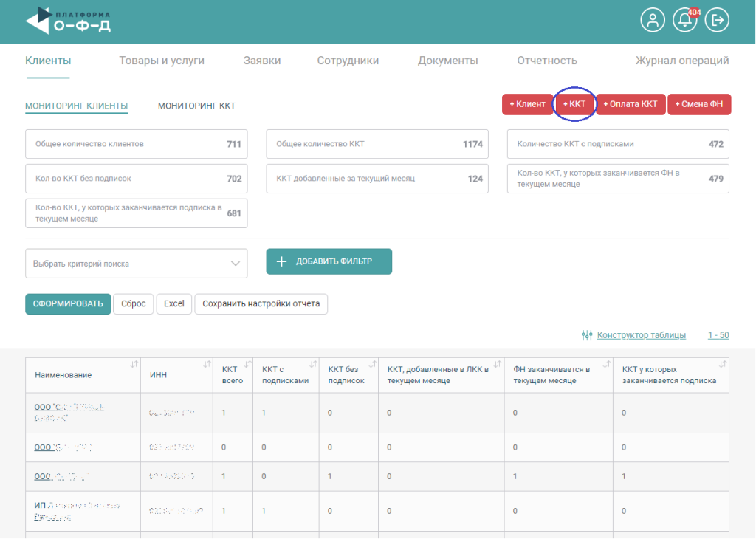Export the report via Excel button

coord(173,304)
